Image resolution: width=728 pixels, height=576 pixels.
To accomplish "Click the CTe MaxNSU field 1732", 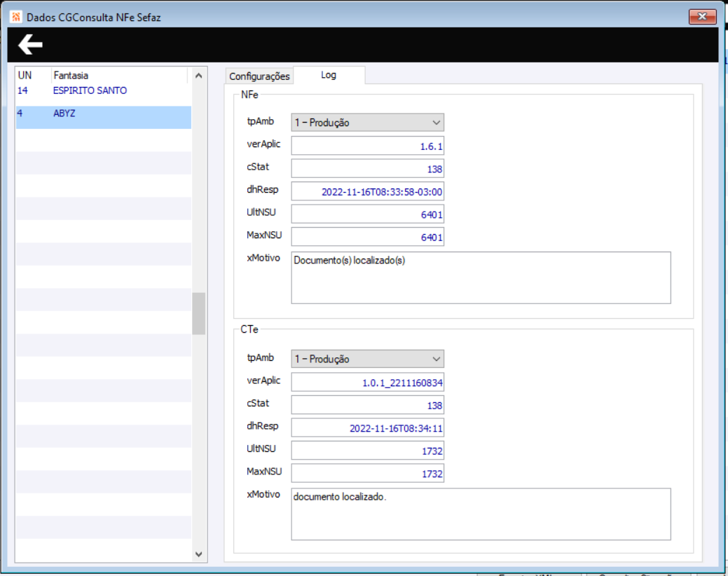I will pos(367,473).
